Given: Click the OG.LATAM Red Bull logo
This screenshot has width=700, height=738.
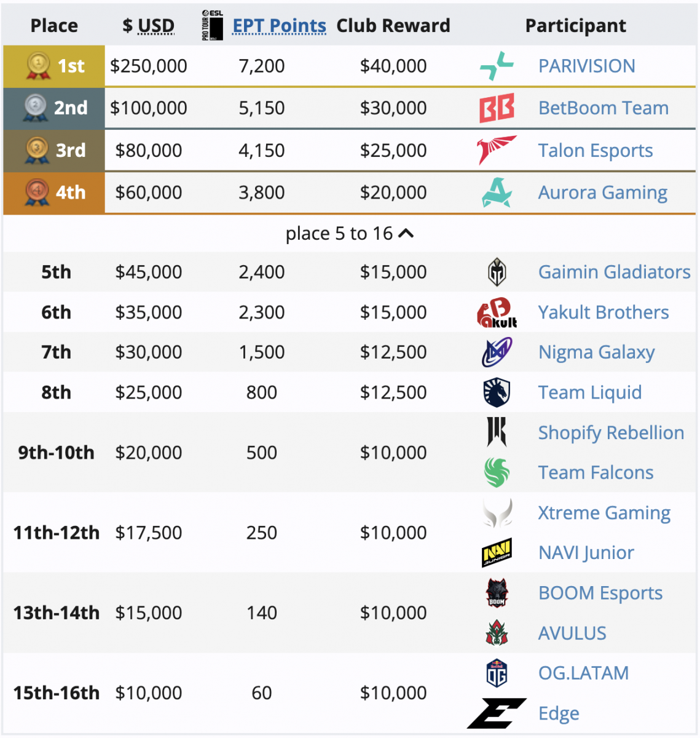Looking at the screenshot, I should click(x=497, y=673).
